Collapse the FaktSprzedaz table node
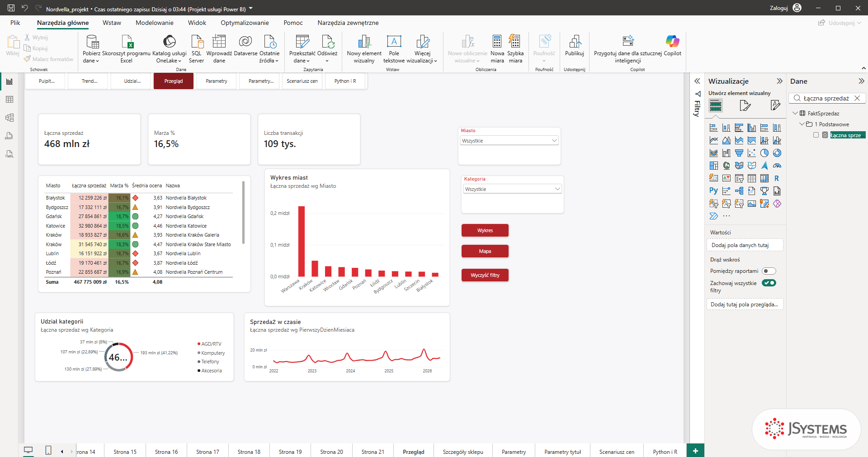This screenshot has width=868, height=457. (795, 113)
